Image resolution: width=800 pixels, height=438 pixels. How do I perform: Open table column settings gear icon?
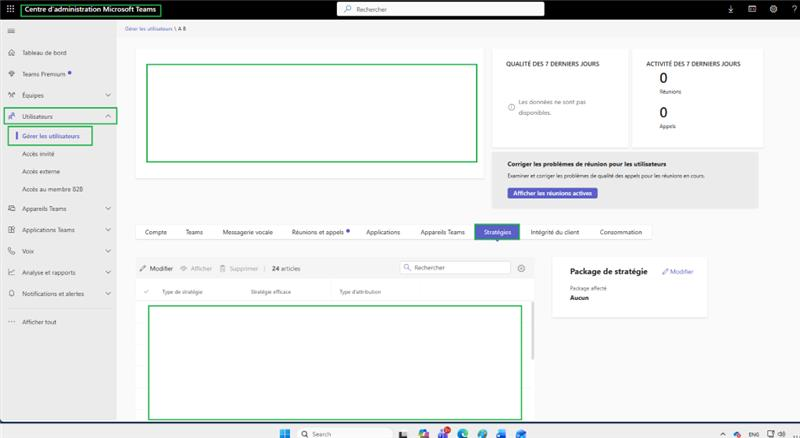[521, 268]
